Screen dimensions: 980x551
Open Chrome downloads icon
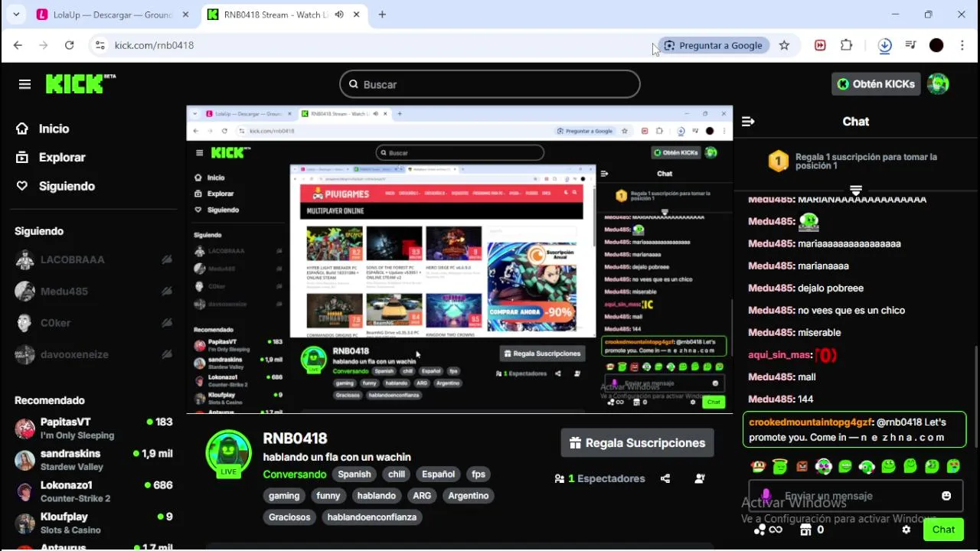pos(884,45)
